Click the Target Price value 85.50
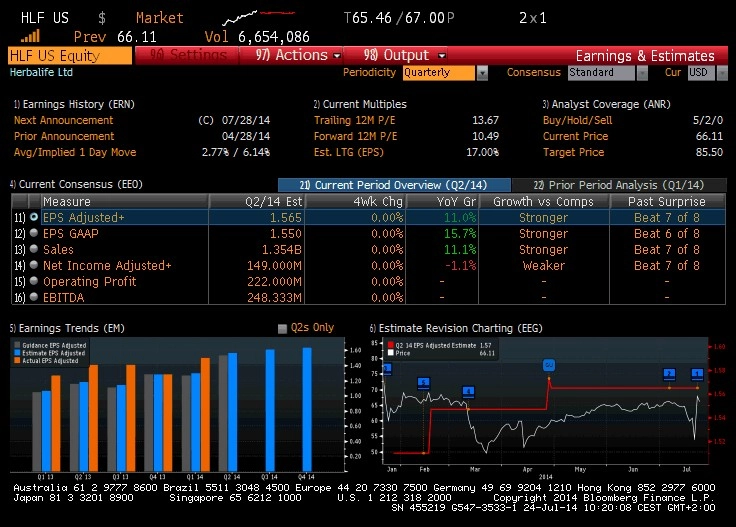The width and height of the screenshot is (736, 527). pyautogui.click(x=709, y=152)
